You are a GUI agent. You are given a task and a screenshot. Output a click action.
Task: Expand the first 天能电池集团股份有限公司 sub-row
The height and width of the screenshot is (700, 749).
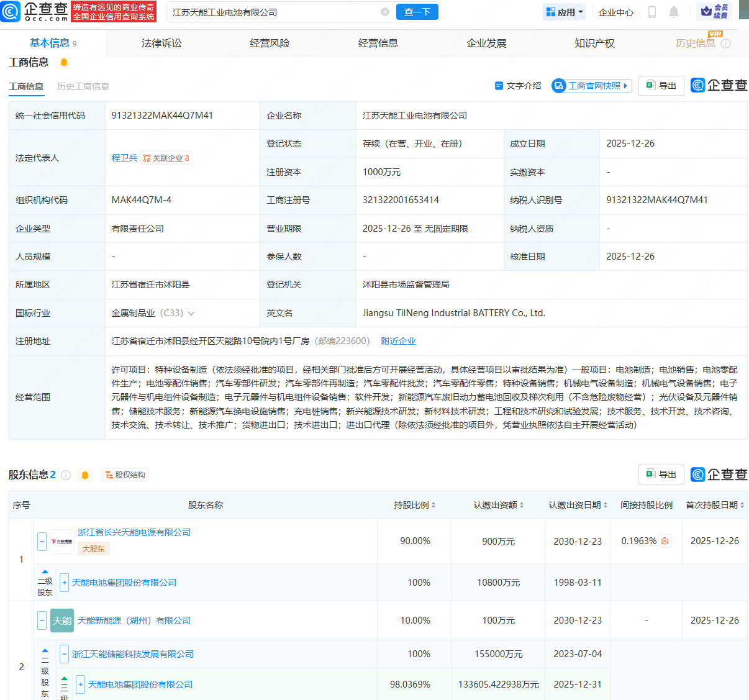point(65,583)
